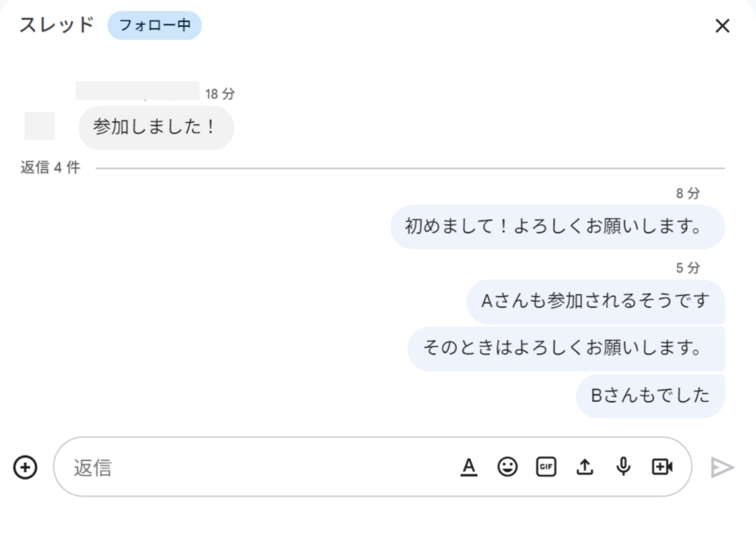Click the スレッド panel heading
756x534 pixels.
click(57, 25)
